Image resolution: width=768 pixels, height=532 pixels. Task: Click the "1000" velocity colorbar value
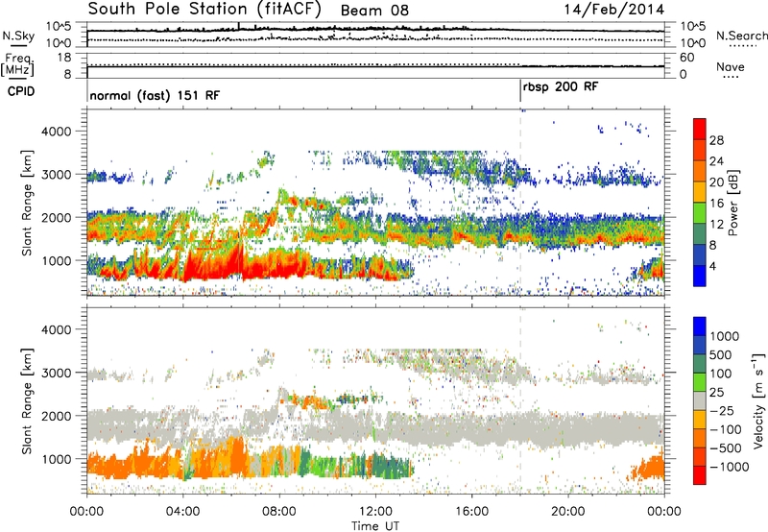[x=725, y=336]
